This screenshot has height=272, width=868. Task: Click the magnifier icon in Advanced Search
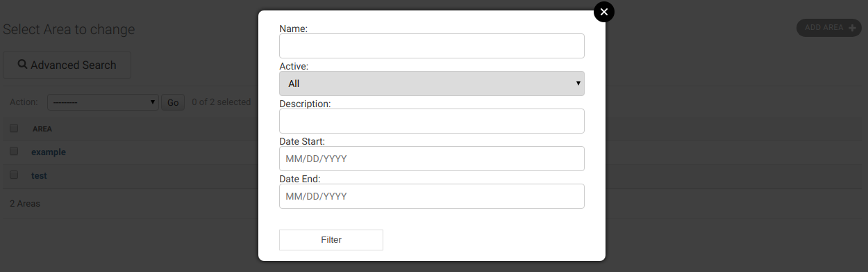22,65
